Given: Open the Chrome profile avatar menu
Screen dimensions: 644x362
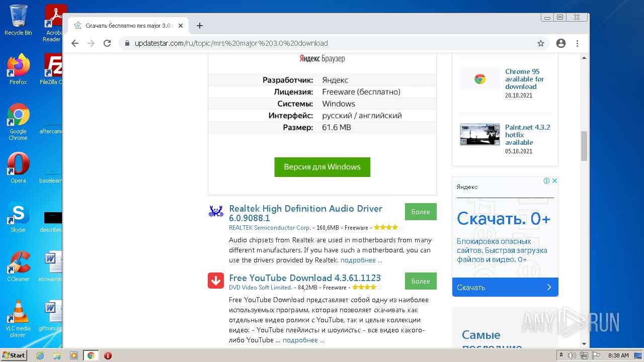Looking at the screenshot, I should [x=561, y=43].
